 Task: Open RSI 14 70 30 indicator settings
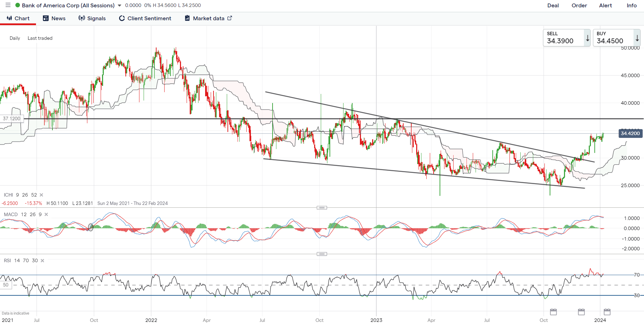click(21, 261)
